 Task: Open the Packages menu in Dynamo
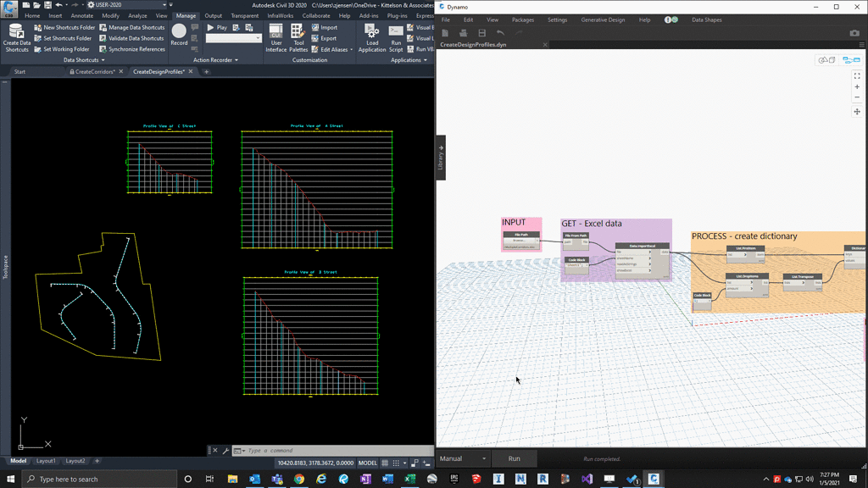tap(523, 19)
